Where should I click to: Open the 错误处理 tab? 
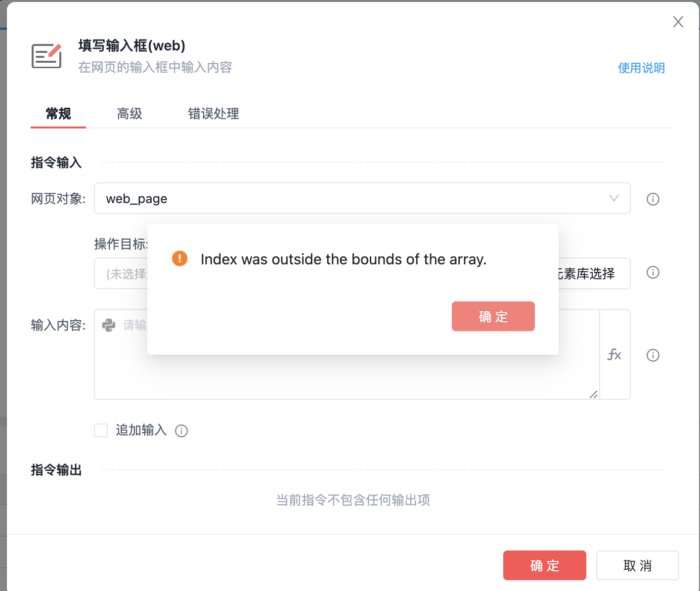coord(214,114)
